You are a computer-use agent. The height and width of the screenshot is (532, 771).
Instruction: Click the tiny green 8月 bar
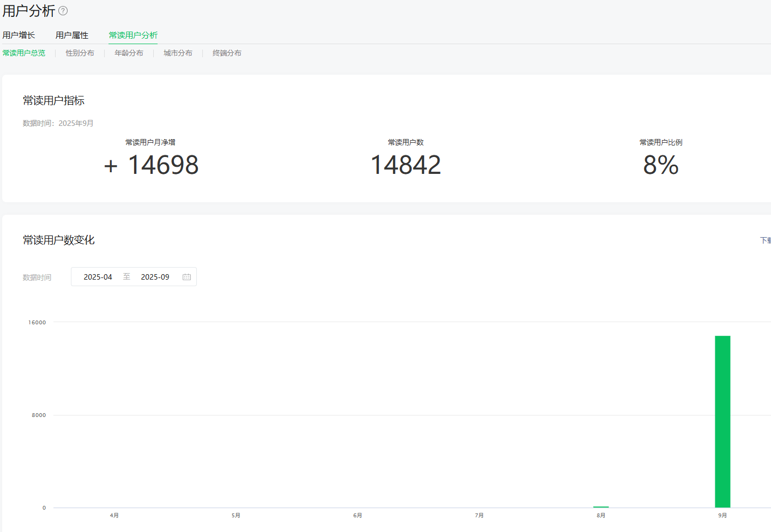(601, 507)
